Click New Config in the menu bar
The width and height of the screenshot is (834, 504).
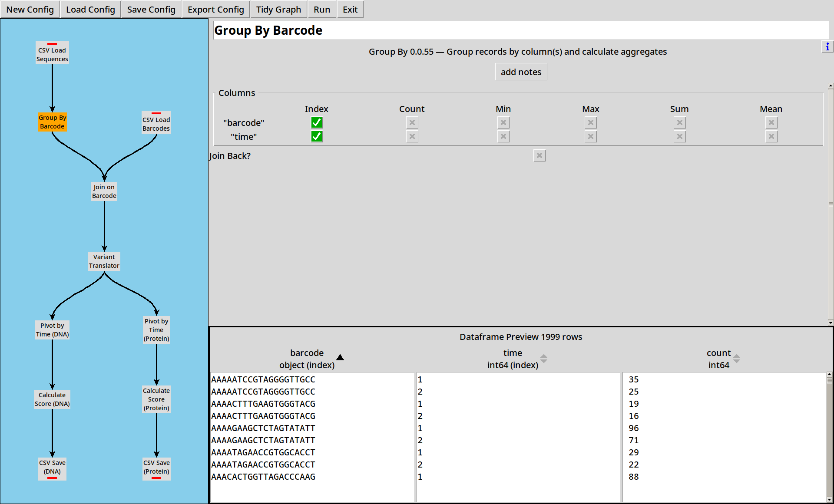pyautogui.click(x=30, y=10)
